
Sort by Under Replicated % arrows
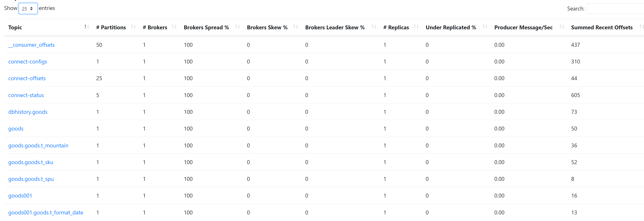click(x=485, y=27)
